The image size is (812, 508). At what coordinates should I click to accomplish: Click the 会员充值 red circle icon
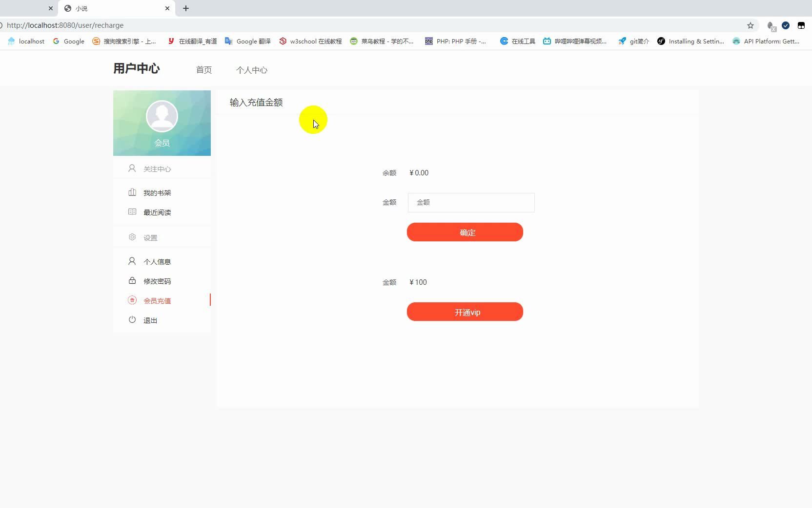point(132,300)
